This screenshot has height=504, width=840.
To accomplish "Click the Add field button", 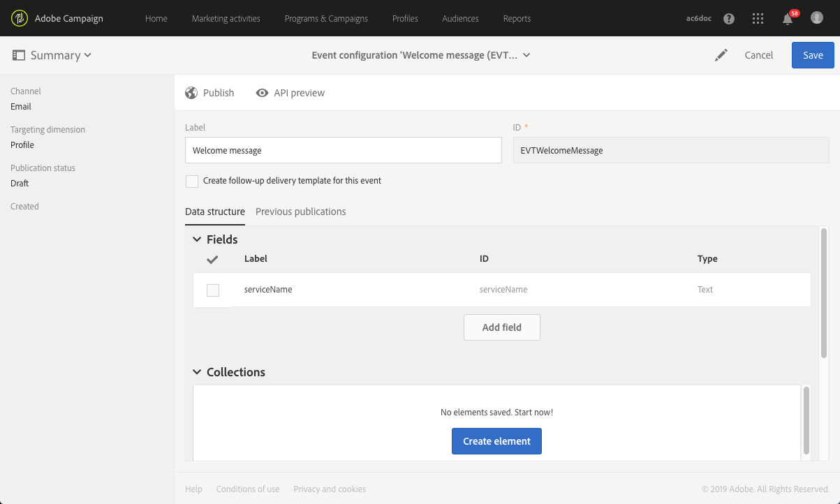I will coord(501,327).
